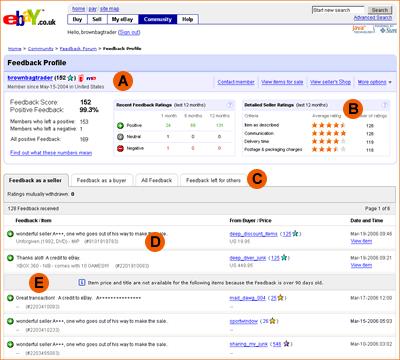Click the (25) score of mad_dawg_004

273,298
